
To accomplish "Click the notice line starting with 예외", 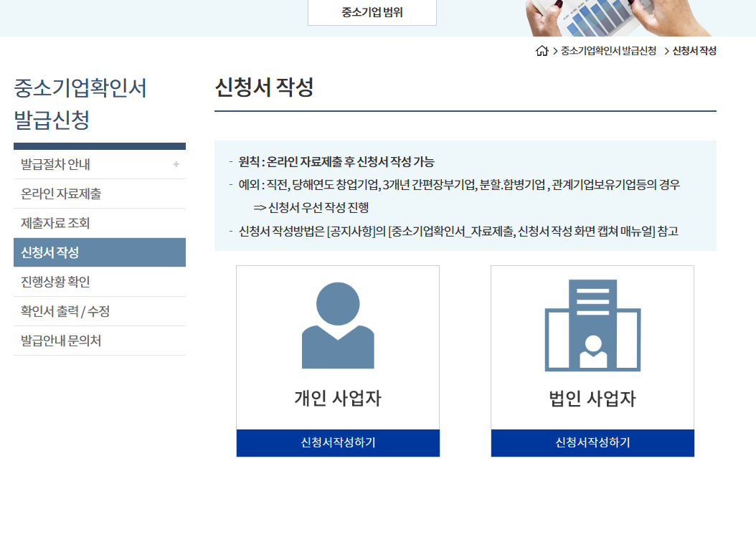I will pyautogui.click(x=459, y=185).
